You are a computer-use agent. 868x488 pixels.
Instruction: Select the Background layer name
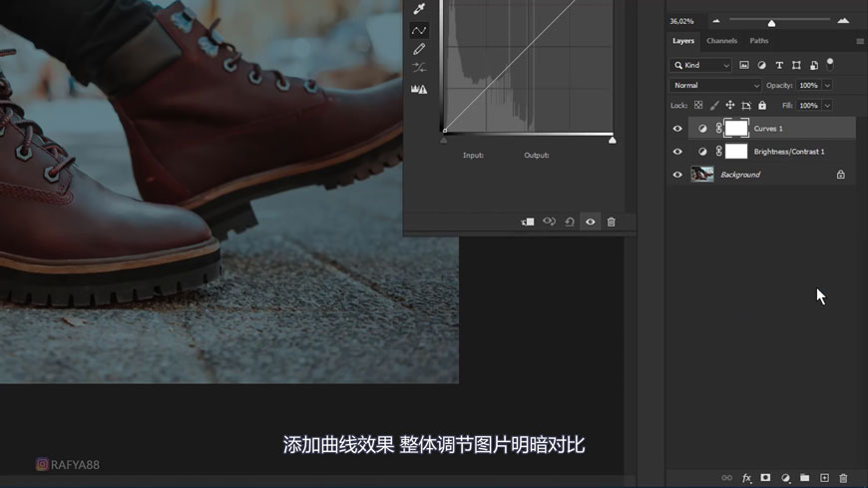(740, 175)
